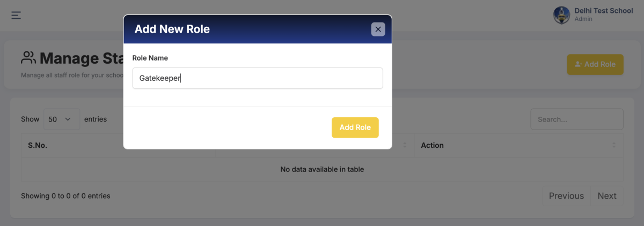Close the Add New Role dialog
The width and height of the screenshot is (644, 226).
(x=378, y=29)
